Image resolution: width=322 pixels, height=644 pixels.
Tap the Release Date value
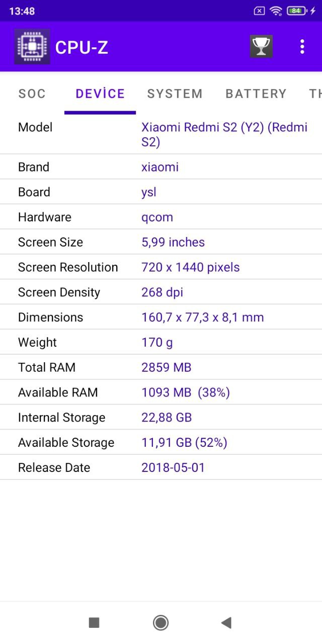(173, 467)
